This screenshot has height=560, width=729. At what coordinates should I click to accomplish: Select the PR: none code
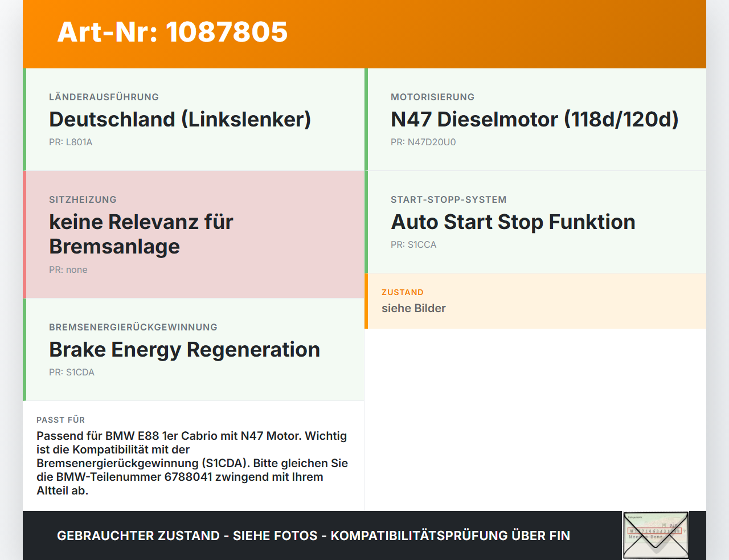point(68,269)
